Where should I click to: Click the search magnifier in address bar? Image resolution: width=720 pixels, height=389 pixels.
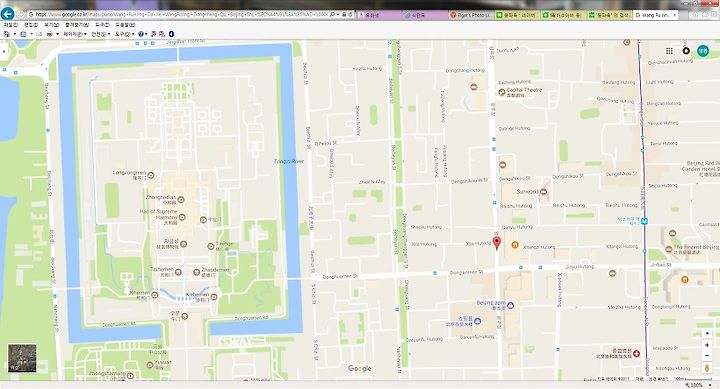(332, 15)
